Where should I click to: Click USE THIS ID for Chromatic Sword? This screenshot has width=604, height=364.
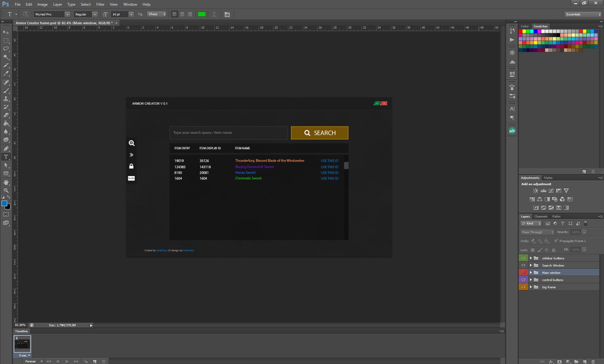(x=330, y=178)
